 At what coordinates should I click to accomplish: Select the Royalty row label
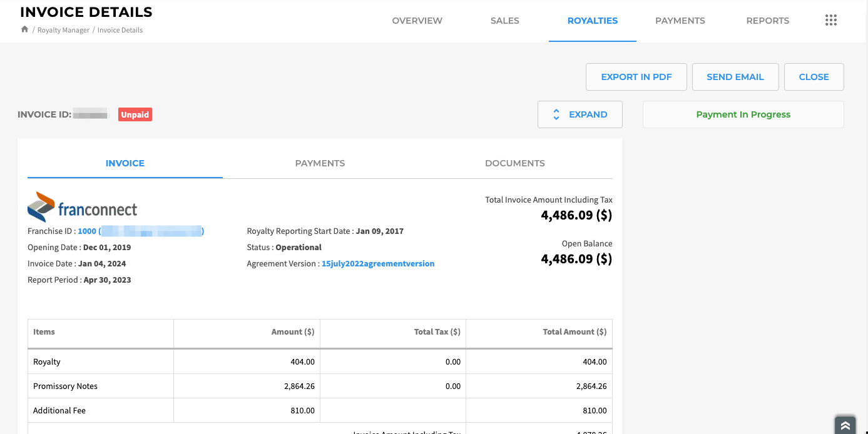47,362
